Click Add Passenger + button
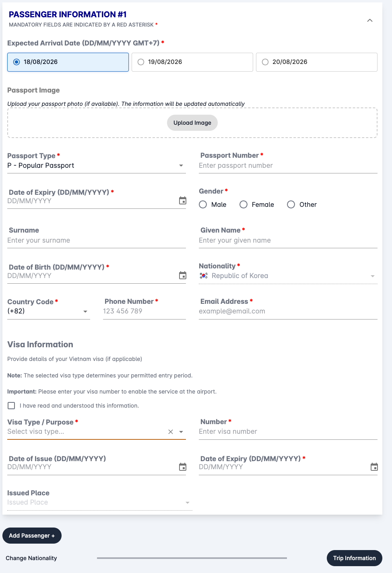392x573 pixels. coord(32,536)
